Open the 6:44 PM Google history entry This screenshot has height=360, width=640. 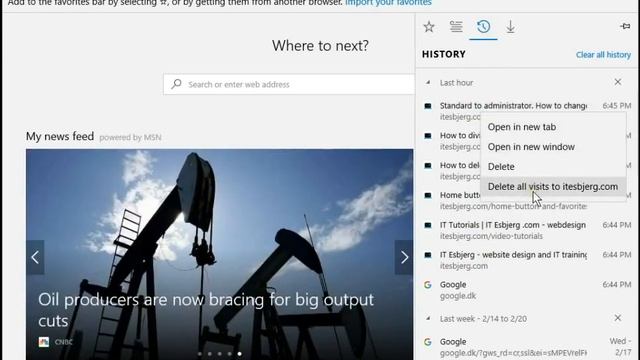coord(527,290)
